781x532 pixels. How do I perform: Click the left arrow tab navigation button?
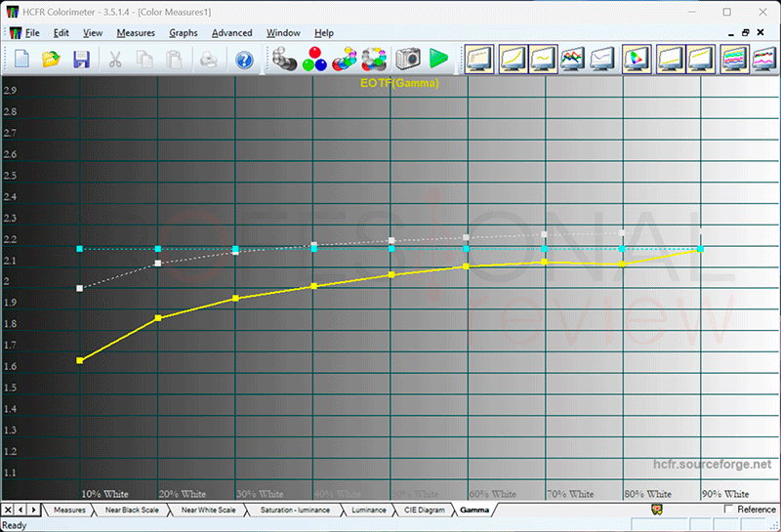(21, 511)
